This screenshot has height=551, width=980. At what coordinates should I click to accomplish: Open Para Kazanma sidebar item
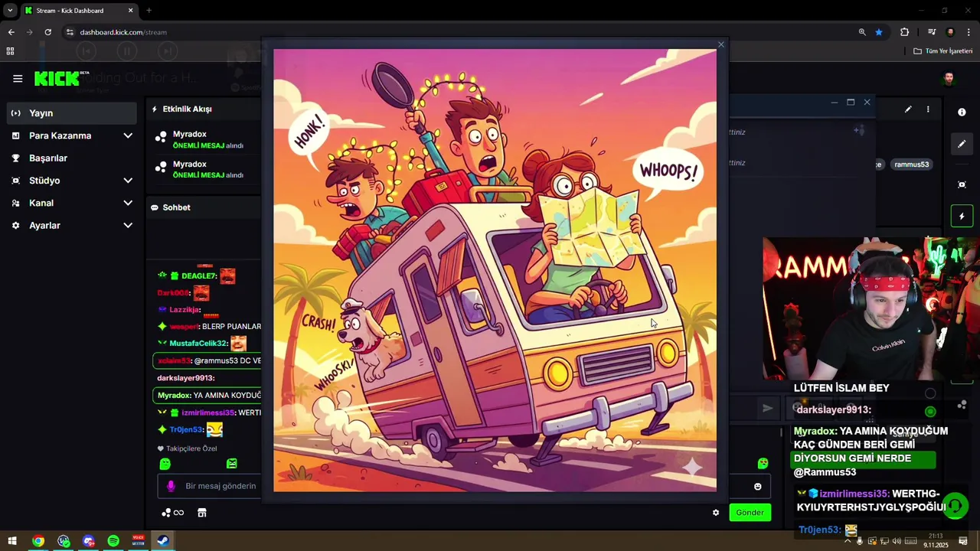point(60,135)
